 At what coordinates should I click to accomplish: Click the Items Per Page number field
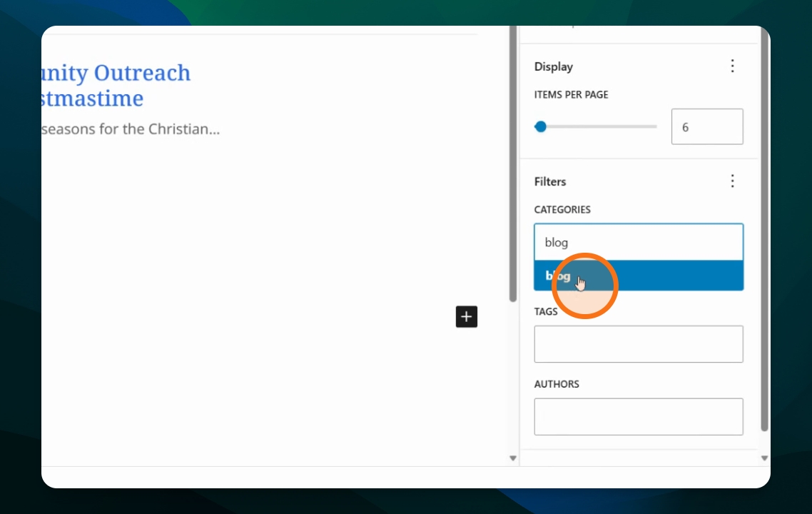[707, 126]
